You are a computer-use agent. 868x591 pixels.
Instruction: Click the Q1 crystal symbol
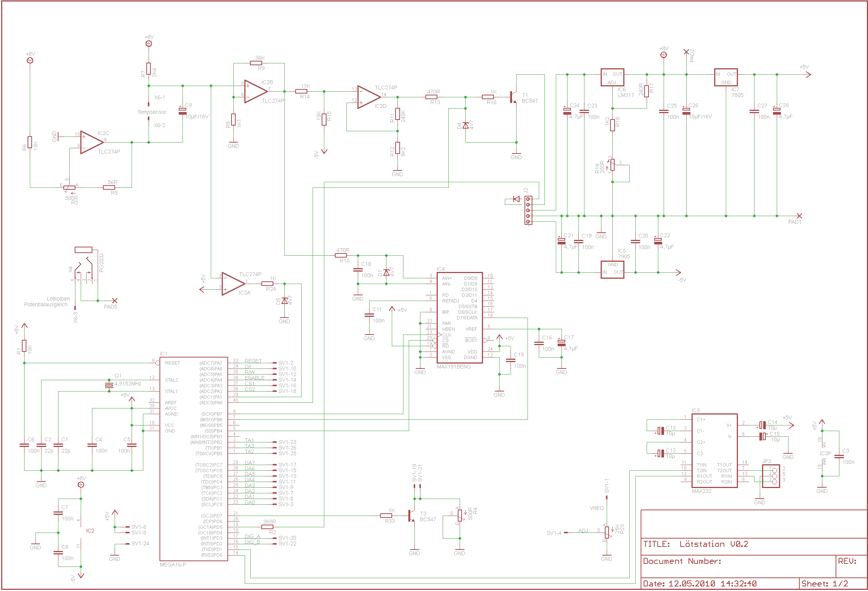click(109, 385)
